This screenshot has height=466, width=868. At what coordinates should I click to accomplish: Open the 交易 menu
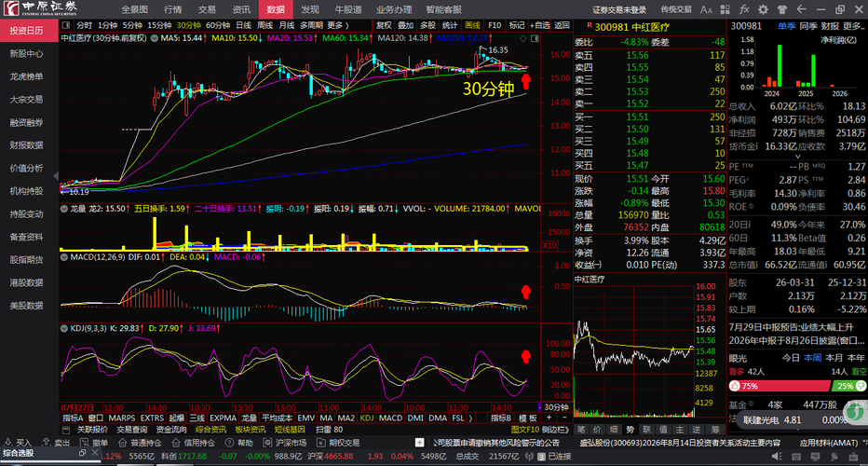click(x=207, y=9)
